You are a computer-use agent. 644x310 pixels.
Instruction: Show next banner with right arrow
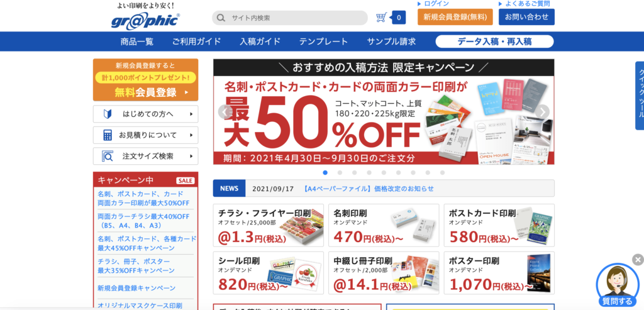pos(543,112)
